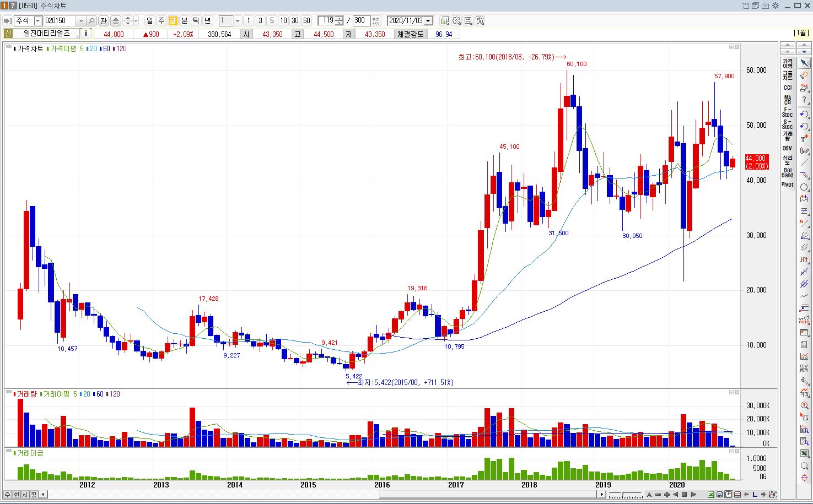Click the wrench settings tool in right toolbar
Screen dimensions: 813x504
click(x=805, y=381)
